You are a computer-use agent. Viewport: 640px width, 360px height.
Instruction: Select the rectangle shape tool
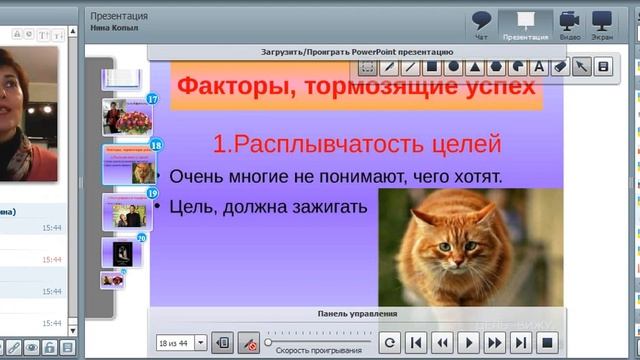tap(432, 67)
